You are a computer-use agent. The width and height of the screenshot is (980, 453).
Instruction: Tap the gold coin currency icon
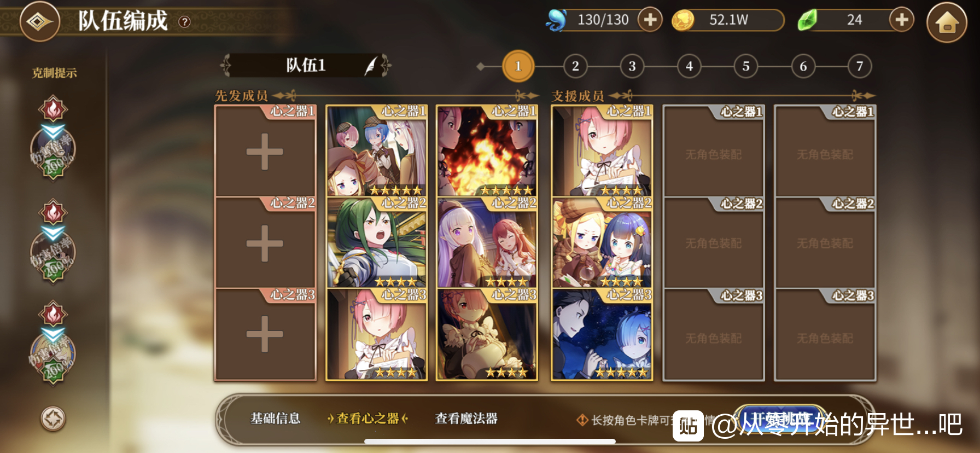(682, 20)
